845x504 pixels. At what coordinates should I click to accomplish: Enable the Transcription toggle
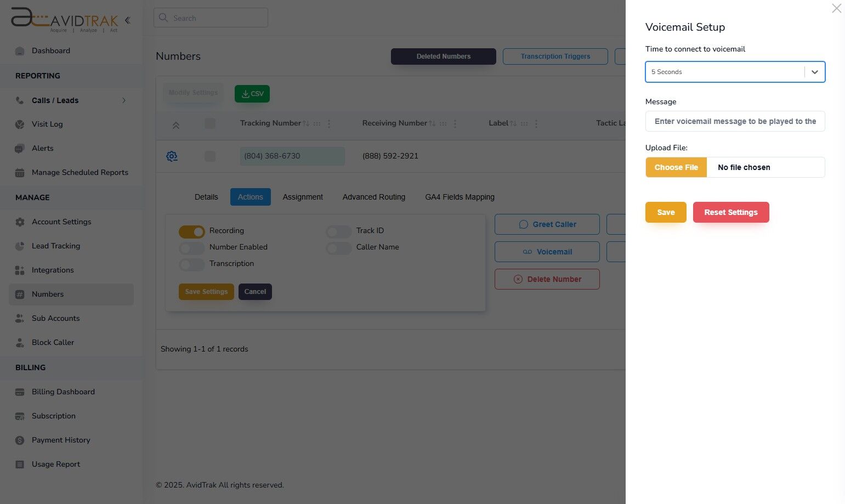point(191,264)
